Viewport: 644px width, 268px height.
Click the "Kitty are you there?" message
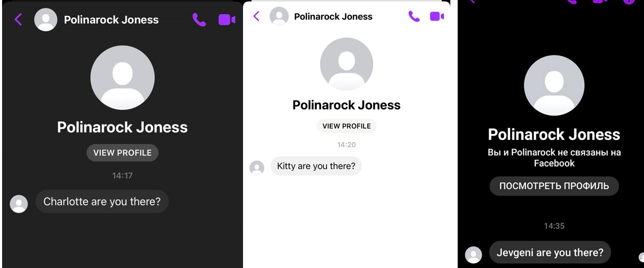316,166
